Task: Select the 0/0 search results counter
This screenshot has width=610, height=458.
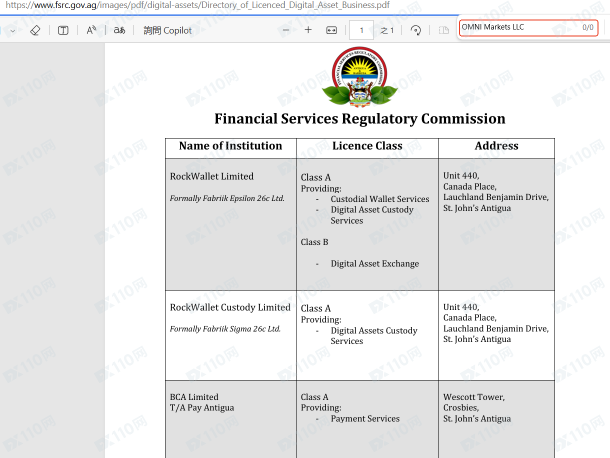Action: point(588,27)
